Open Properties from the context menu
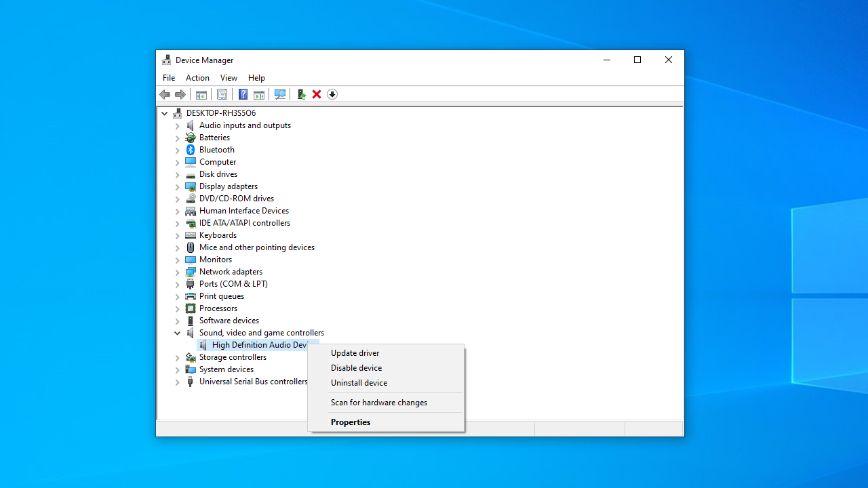Viewport: 868px width, 488px height. pyautogui.click(x=351, y=422)
